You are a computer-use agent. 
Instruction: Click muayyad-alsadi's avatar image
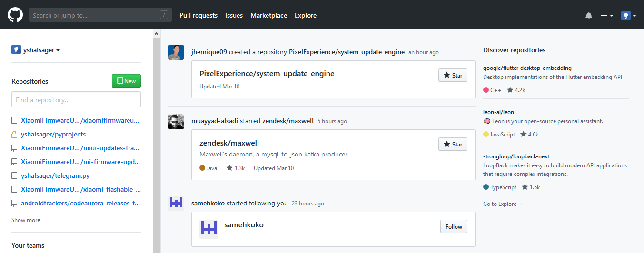176,121
